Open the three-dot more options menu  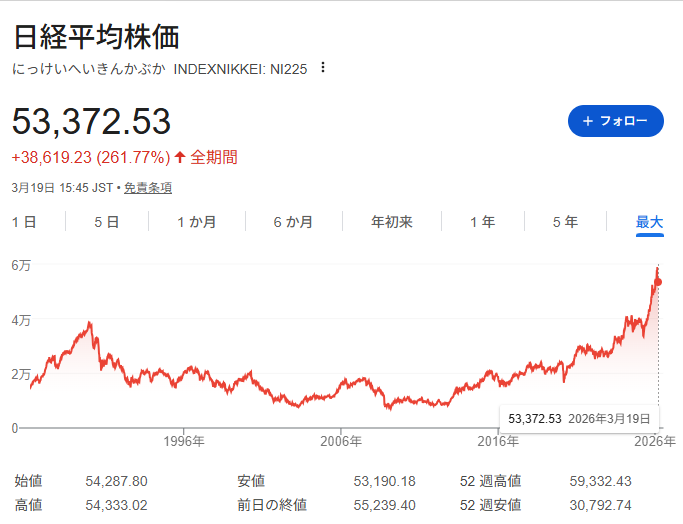coord(322,68)
